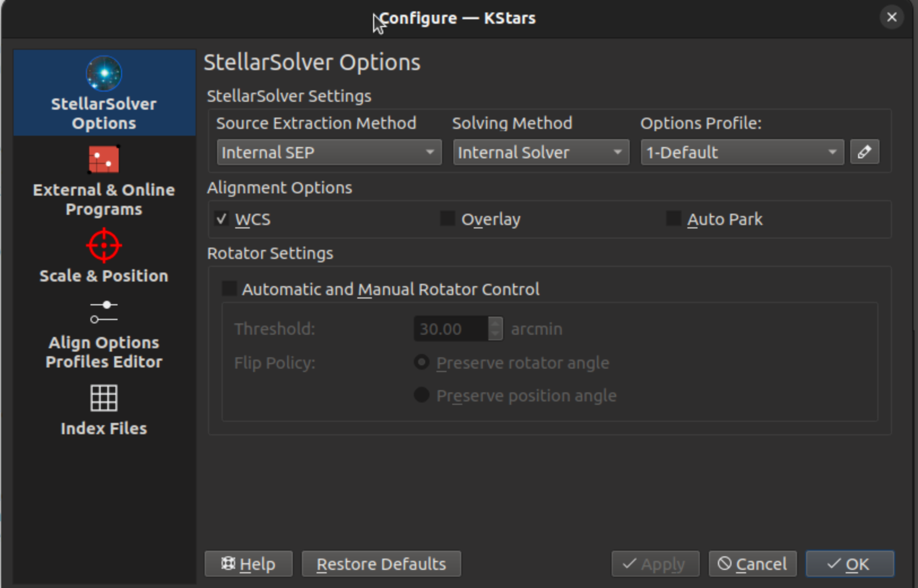Click the Help button's keyboard icon
This screenshot has width=918, height=588.
pos(228,564)
